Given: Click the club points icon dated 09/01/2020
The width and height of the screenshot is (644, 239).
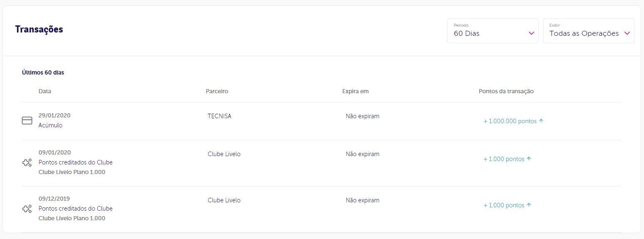Looking at the screenshot, I should point(27,163).
